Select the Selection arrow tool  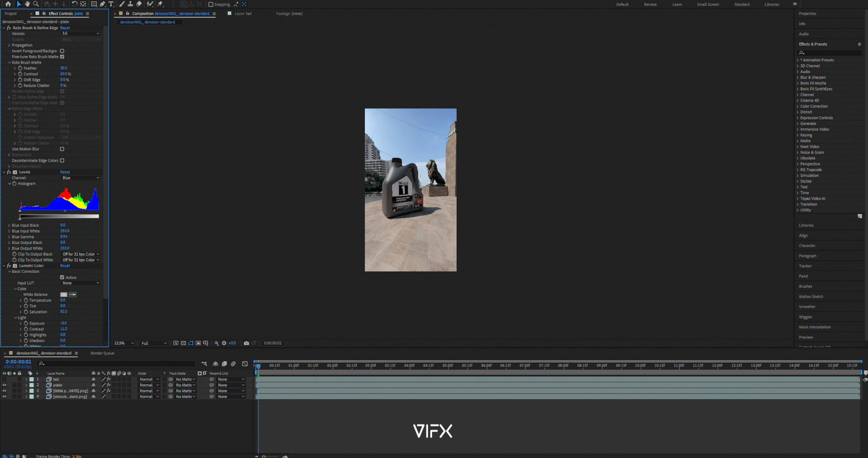(19, 4)
